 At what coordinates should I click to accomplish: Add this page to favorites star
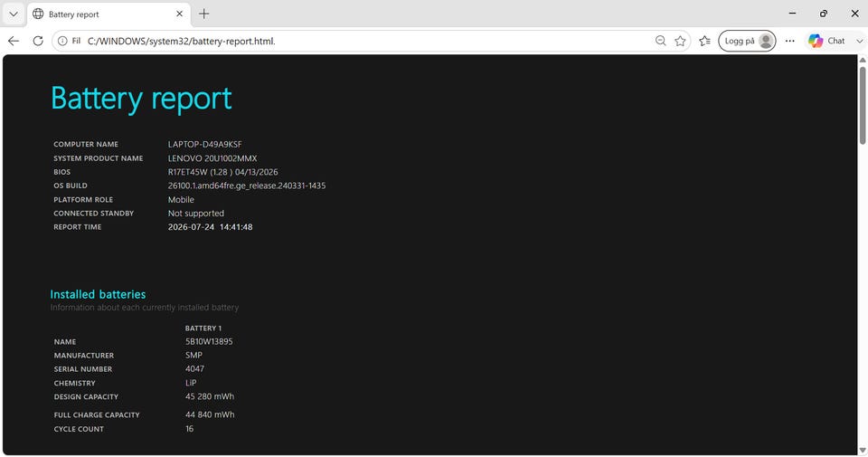coord(680,41)
